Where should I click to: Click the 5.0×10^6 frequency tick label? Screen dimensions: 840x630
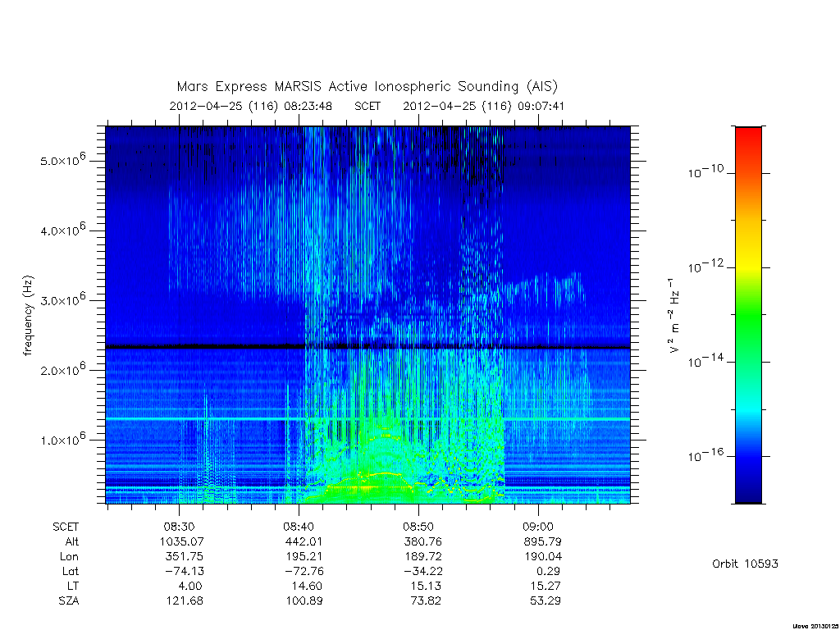[62, 160]
